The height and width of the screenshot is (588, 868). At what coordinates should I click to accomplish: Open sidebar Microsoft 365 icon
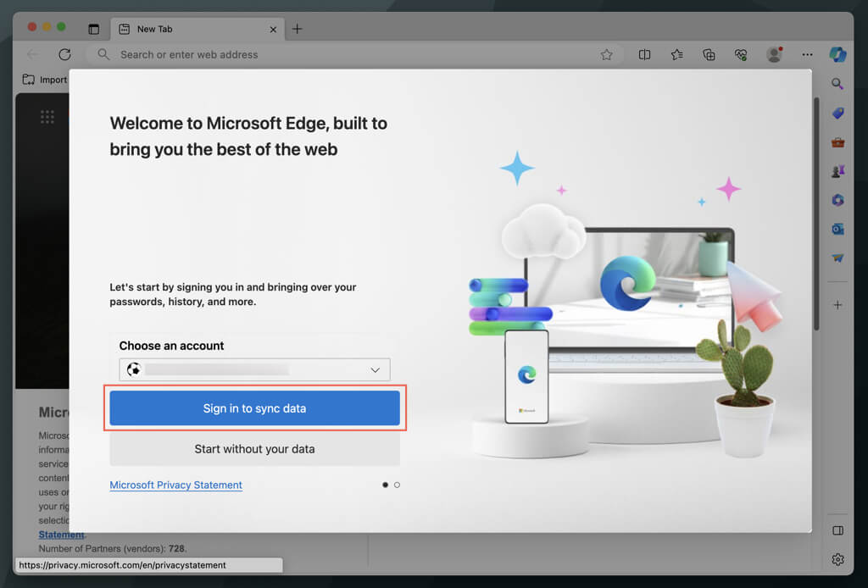(x=837, y=200)
